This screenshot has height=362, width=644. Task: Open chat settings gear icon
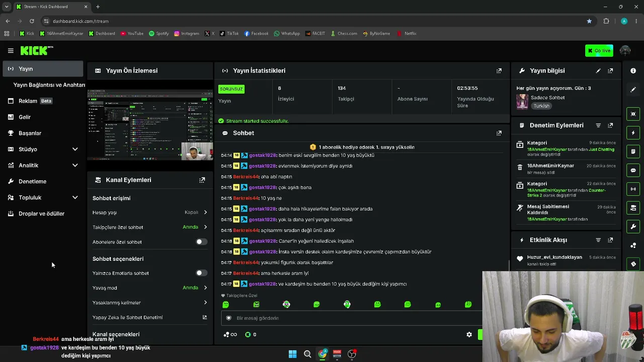(x=469, y=334)
